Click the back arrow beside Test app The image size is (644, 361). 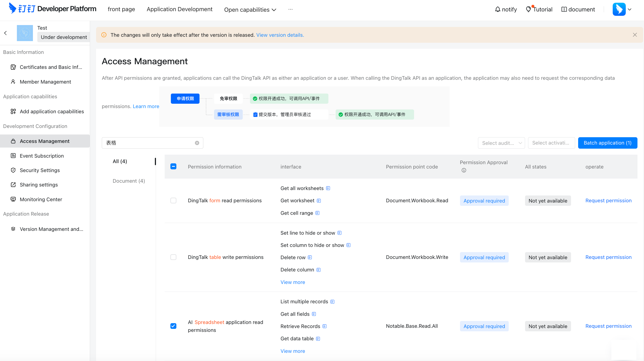pyautogui.click(x=5, y=33)
